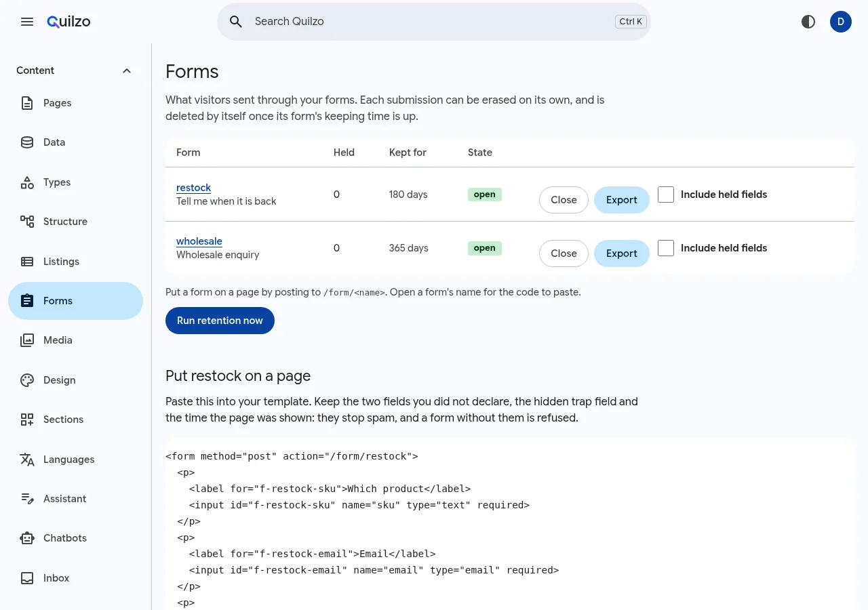Close the restock form
Image resolution: width=868 pixels, height=610 pixels.
(x=564, y=200)
